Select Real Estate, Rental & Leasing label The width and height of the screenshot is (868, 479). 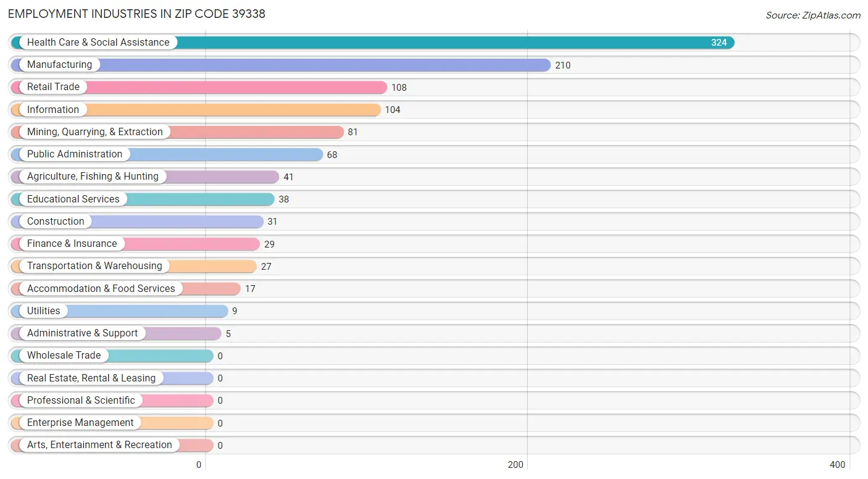[91, 378]
